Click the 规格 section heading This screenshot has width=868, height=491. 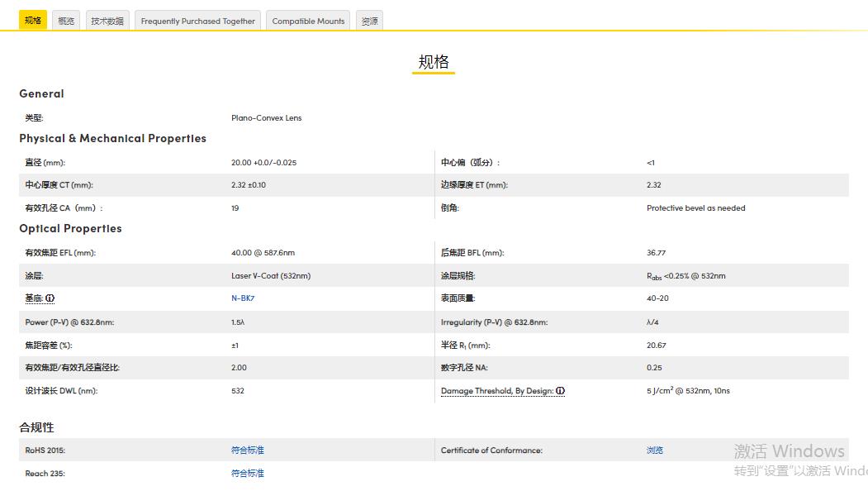[x=434, y=62]
